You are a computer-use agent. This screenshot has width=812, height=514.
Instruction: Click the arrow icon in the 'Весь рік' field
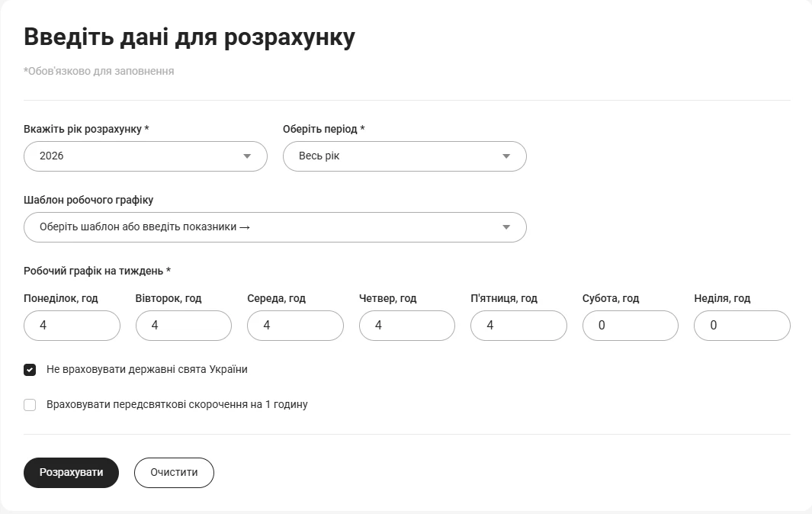click(506, 156)
